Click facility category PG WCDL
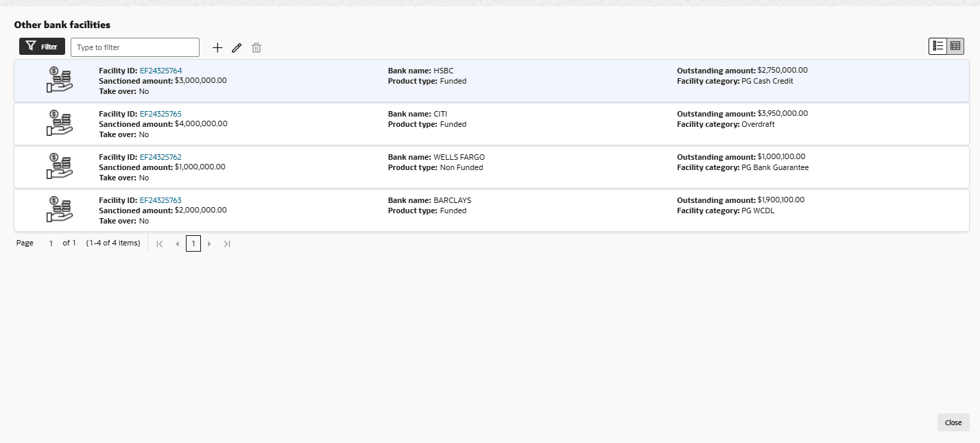This screenshot has height=443, width=980. 758,211
